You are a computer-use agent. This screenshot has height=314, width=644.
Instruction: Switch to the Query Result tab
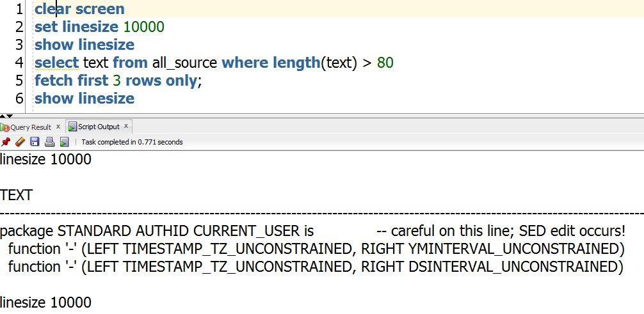31,127
